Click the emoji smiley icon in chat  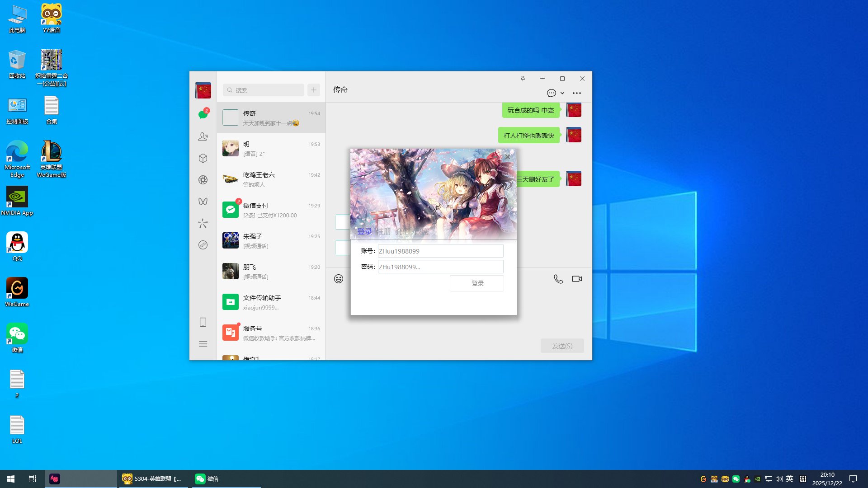(x=339, y=279)
